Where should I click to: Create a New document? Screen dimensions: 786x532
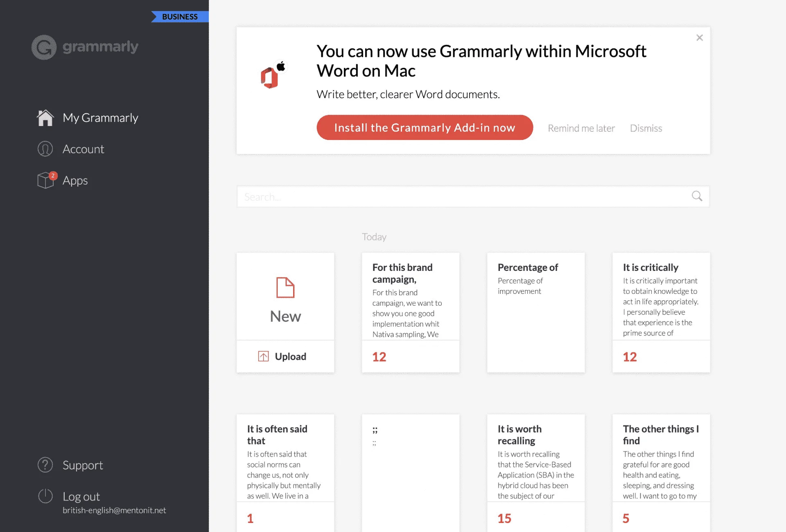285,297
